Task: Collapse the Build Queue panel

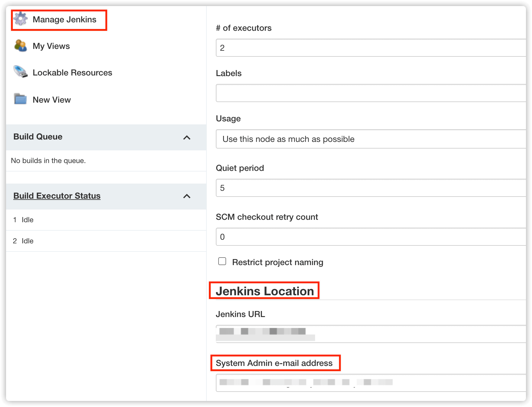Action: 187,138
